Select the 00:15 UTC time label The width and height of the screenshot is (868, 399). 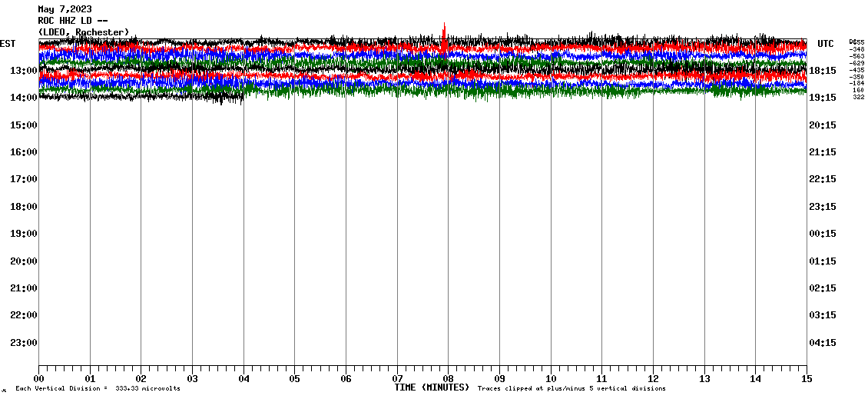[822, 234]
